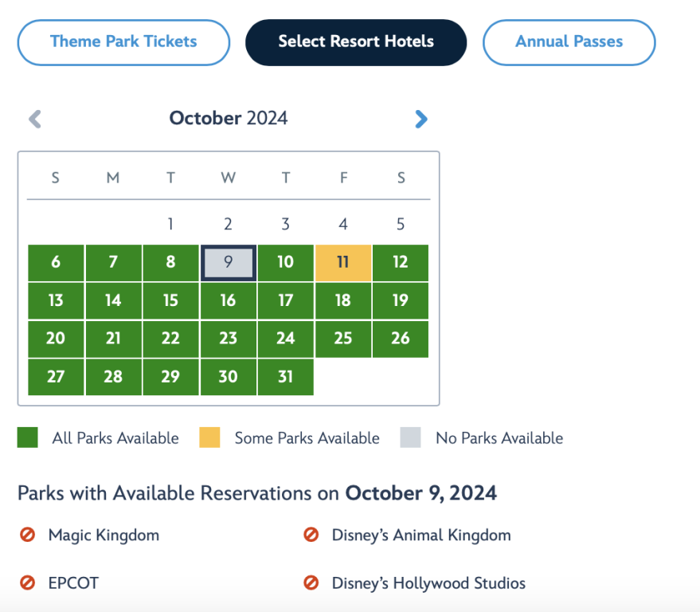Select October 6 on the calendar
The height and width of the screenshot is (612, 700).
coord(56,263)
